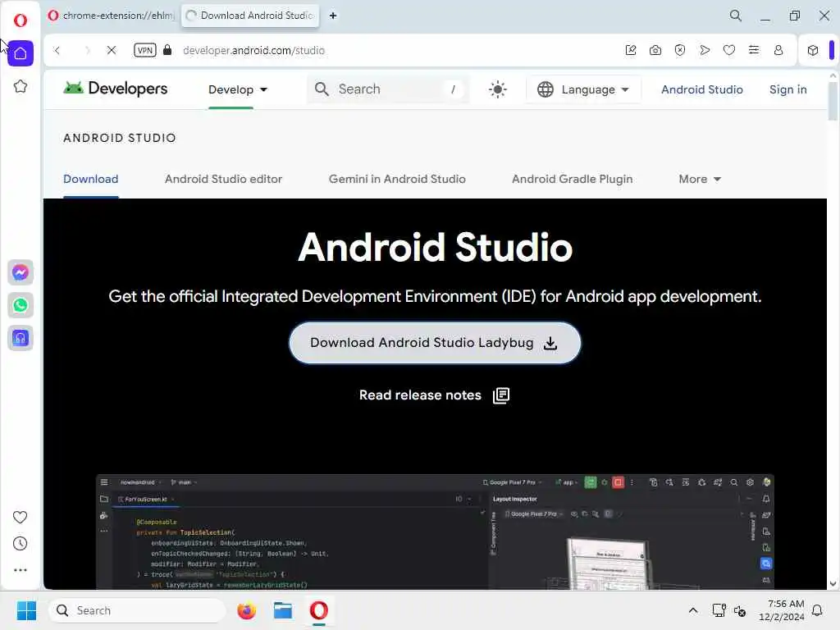View site security lock info
Viewport: 840px width, 630px height.
click(x=167, y=50)
